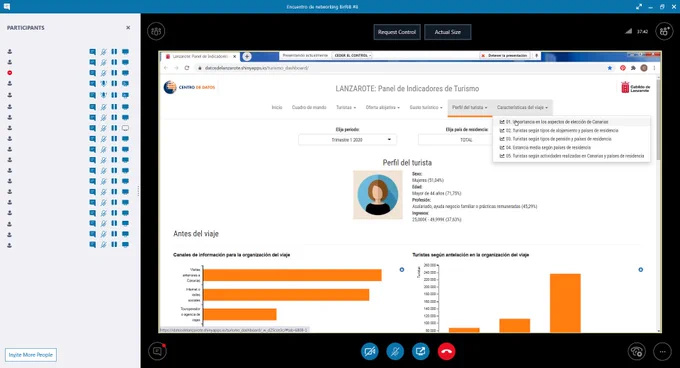680x368 pixels.
Task: Open the IM conversation bubble with red dot
Action: coord(157,351)
